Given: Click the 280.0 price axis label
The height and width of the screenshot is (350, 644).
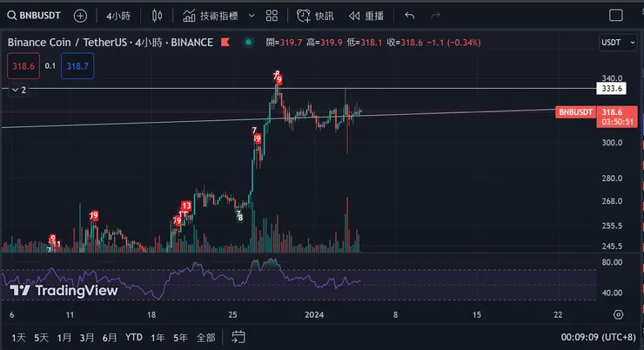Looking at the screenshot, I should (x=612, y=178).
